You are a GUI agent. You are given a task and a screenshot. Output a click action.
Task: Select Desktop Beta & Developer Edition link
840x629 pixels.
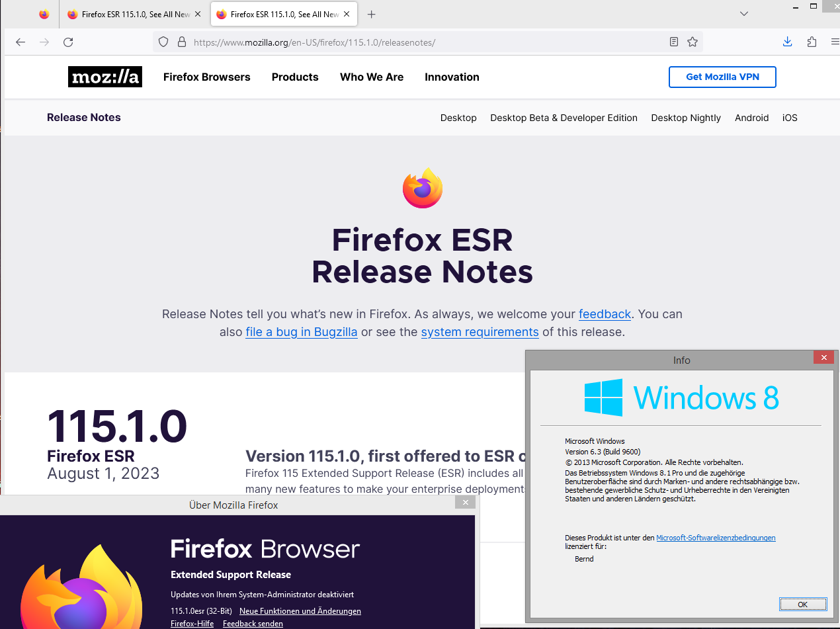coord(564,118)
